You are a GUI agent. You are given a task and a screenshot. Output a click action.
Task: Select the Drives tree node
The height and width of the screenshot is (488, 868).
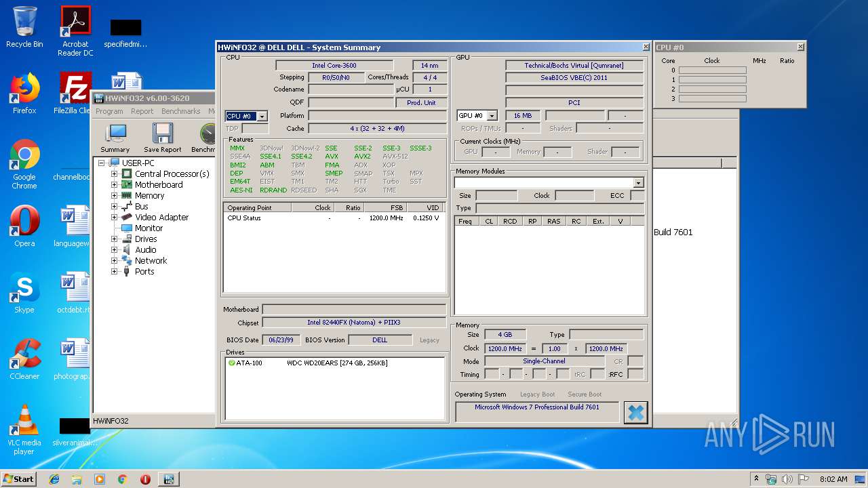click(146, 239)
